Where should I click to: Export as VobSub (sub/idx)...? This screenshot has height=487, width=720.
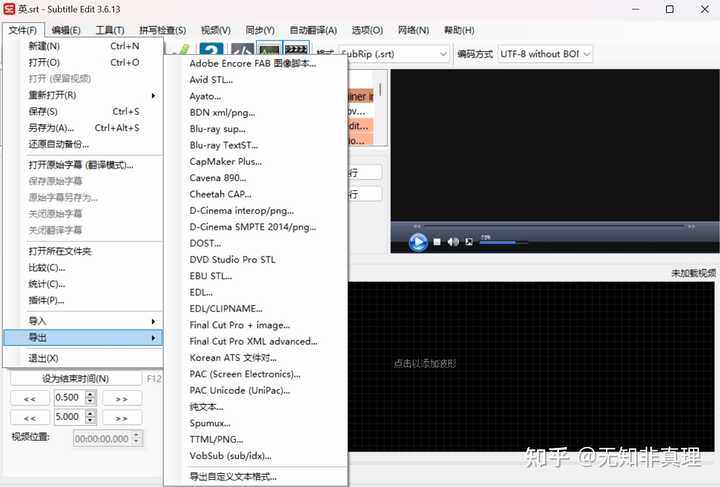pyautogui.click(x=256, y=456)
